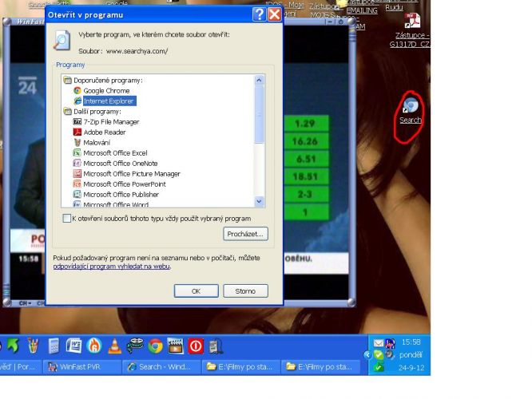
Task: Click the Procházet... browse button
Action: 245,234
